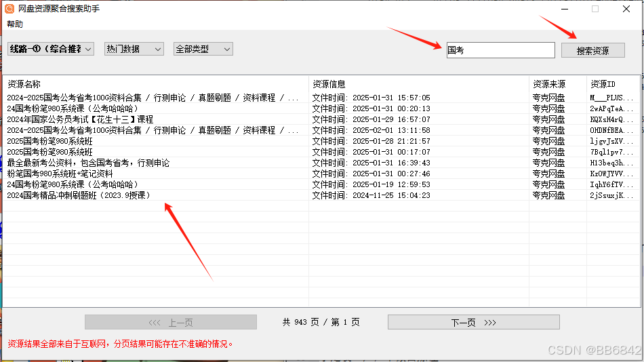Click resource ID OHDNfBEA...
The height and width of the screenshot is (362, 644).
point(611,130)
